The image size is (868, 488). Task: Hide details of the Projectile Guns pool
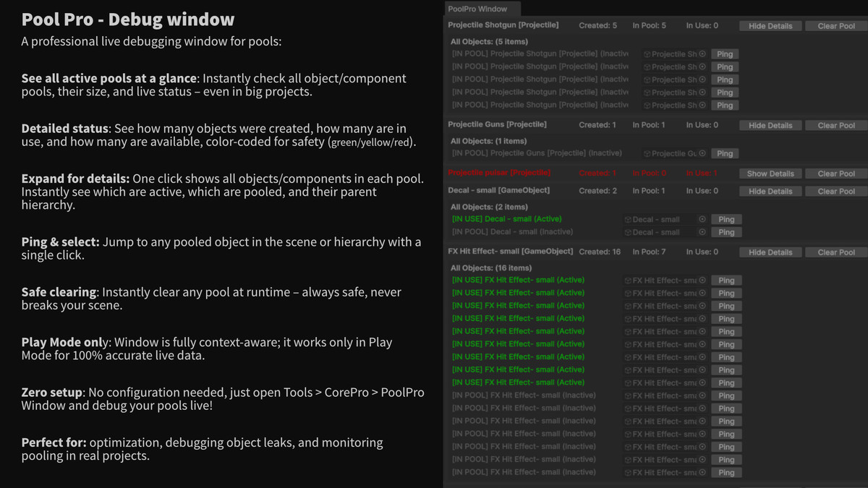[x=770, y=125]
